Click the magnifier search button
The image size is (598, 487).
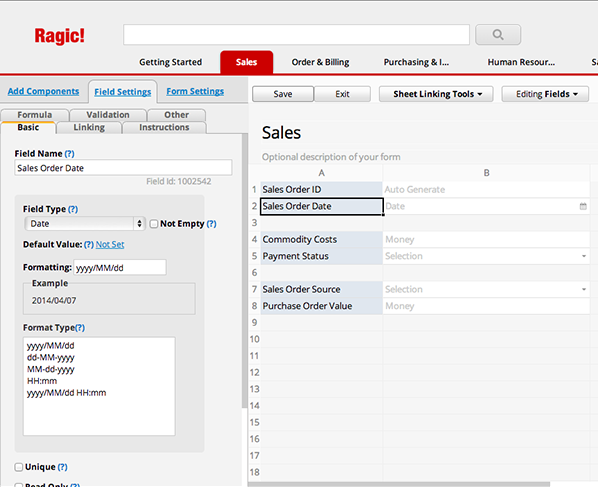coord(498,35)
